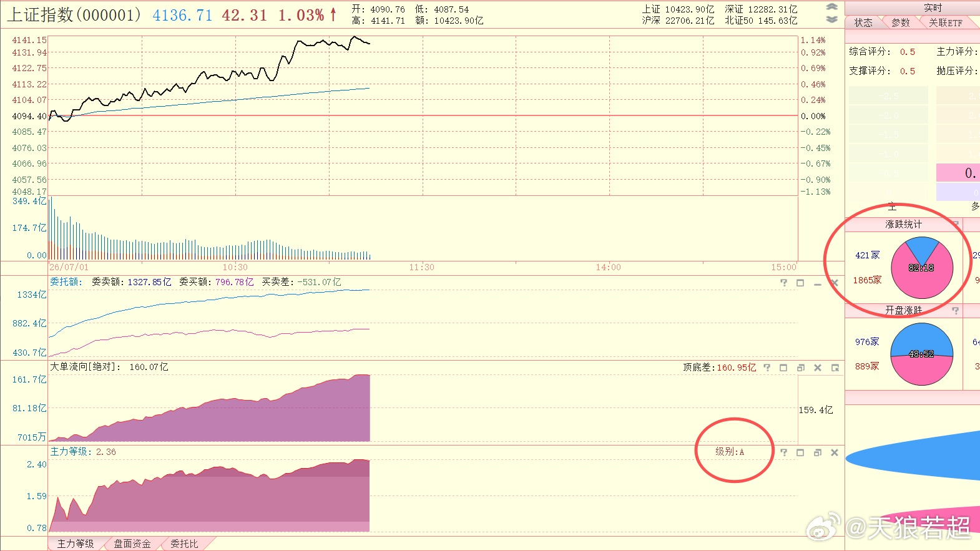Viewport: 980px width, 551px height.
Task: Click the double down-chevron above the chart
Action: click(x=831, y=19)
